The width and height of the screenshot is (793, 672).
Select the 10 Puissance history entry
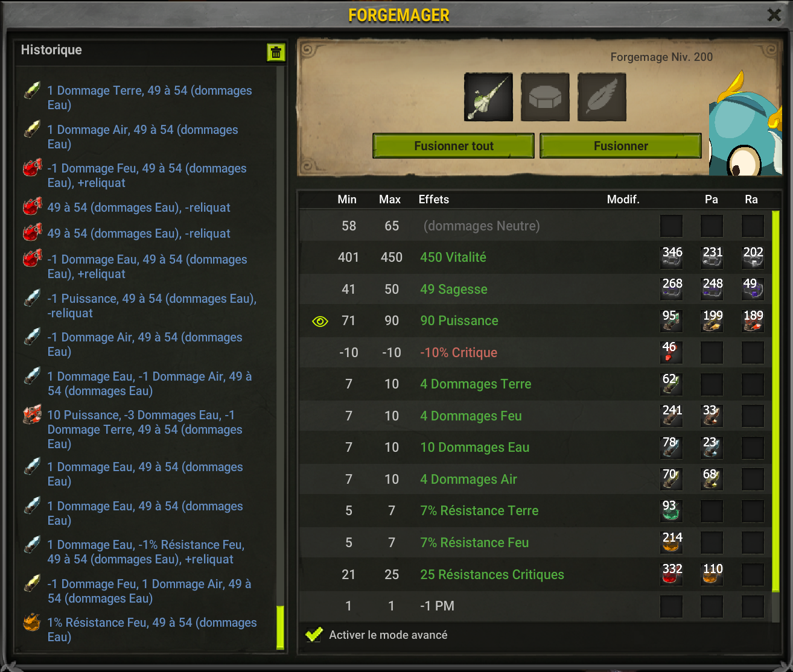[x=145, y=430]
